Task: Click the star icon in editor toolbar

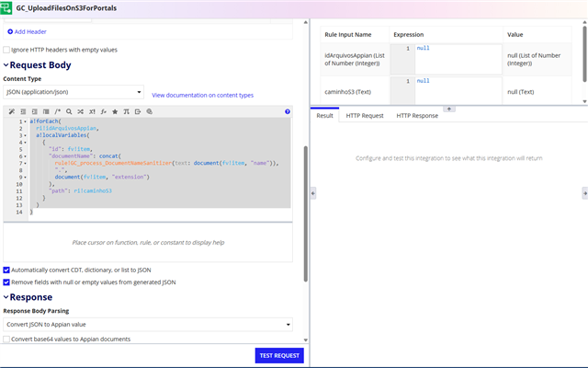Action: (x=114, y=111)
